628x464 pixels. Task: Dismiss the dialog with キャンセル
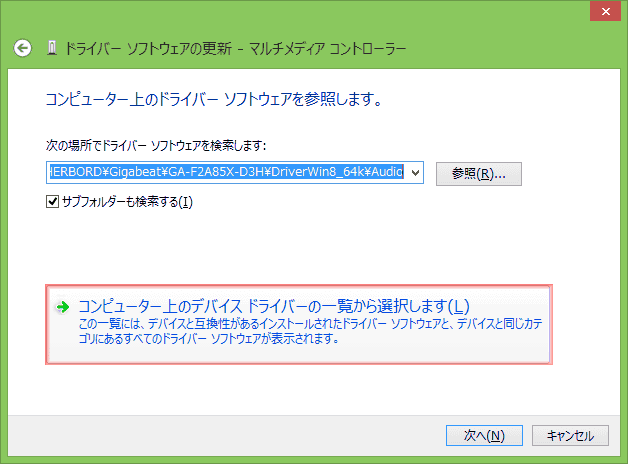click(x=570, y=435)
